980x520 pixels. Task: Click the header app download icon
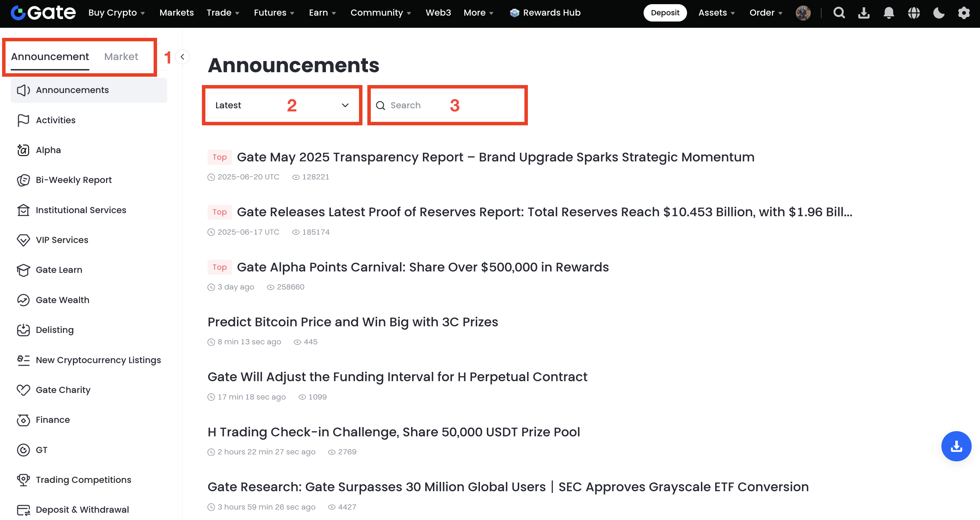click(864, 12)
